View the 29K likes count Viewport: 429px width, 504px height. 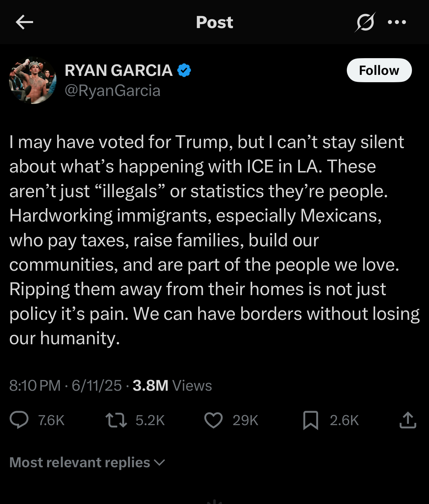click(246, 420)
